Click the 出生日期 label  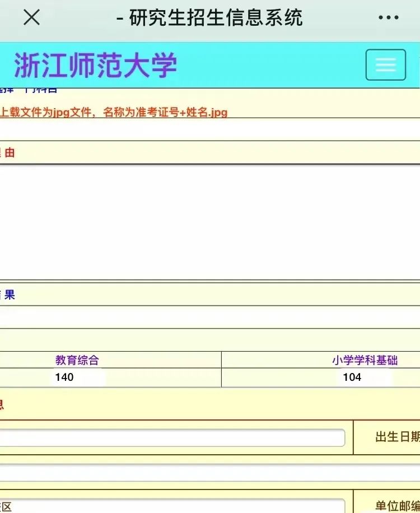click(x=396, y=437)
